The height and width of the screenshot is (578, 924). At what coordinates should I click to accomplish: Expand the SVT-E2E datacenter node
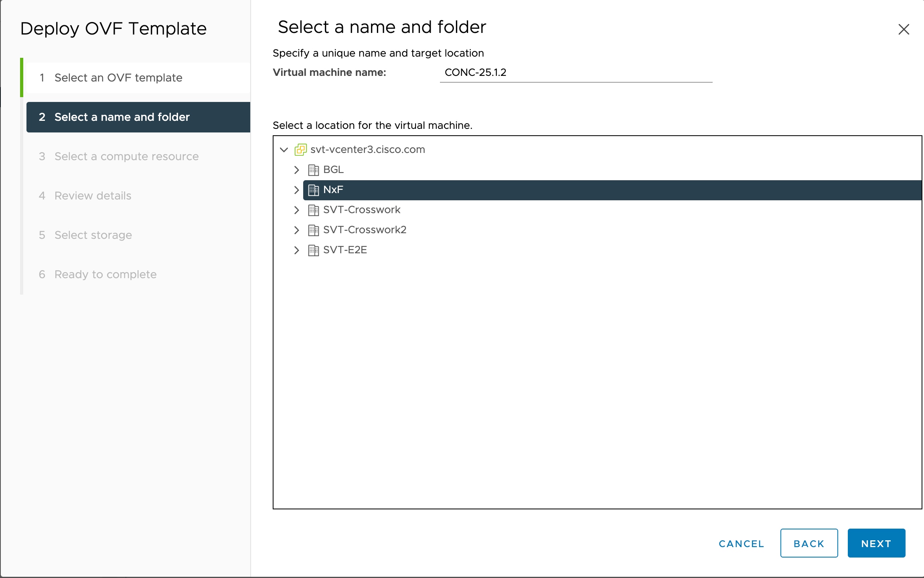[296, 250]
